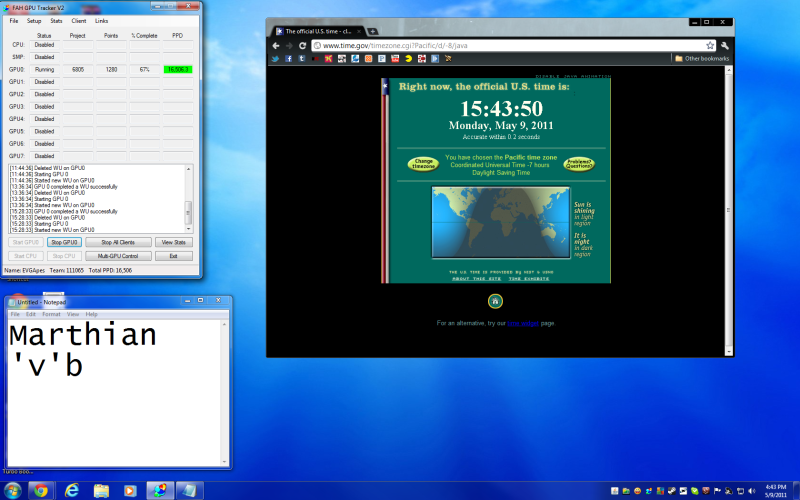
Task: Open the Twitter bookmark in bookmarks bar
Action: coord(274,59)
